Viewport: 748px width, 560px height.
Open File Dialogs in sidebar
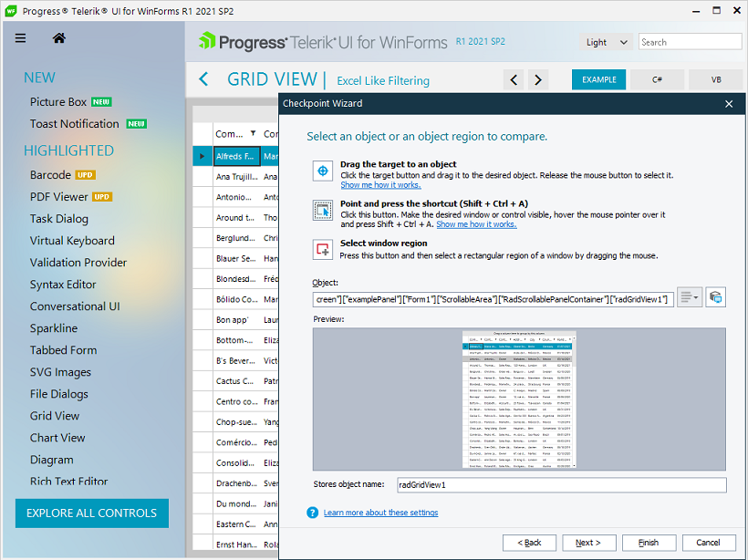pyautogui.click(x=59, y=395)
